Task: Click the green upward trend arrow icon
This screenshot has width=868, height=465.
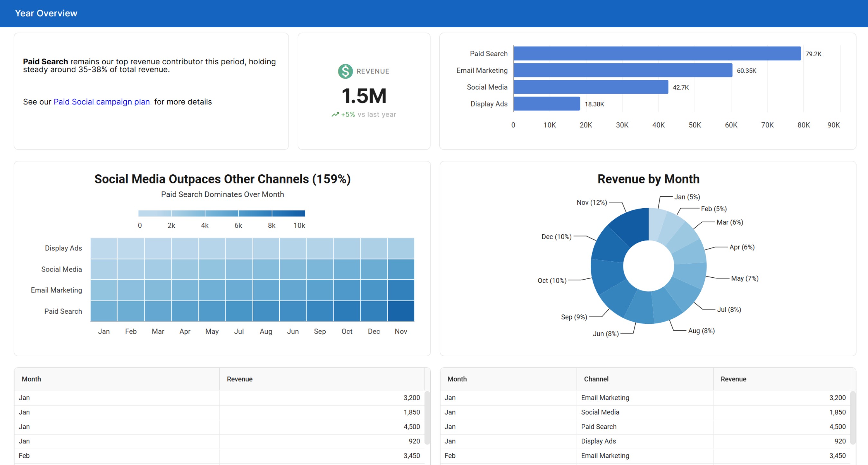Action: 335,115
